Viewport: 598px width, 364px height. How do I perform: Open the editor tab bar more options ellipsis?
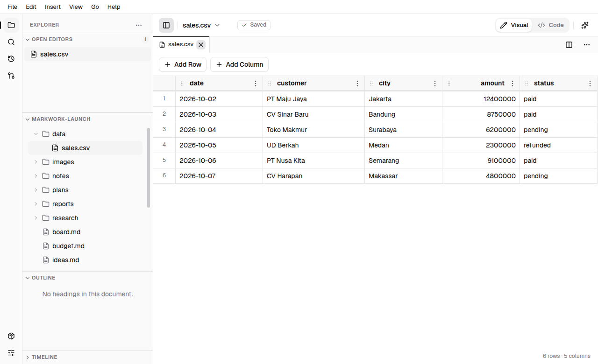(587, 45)
